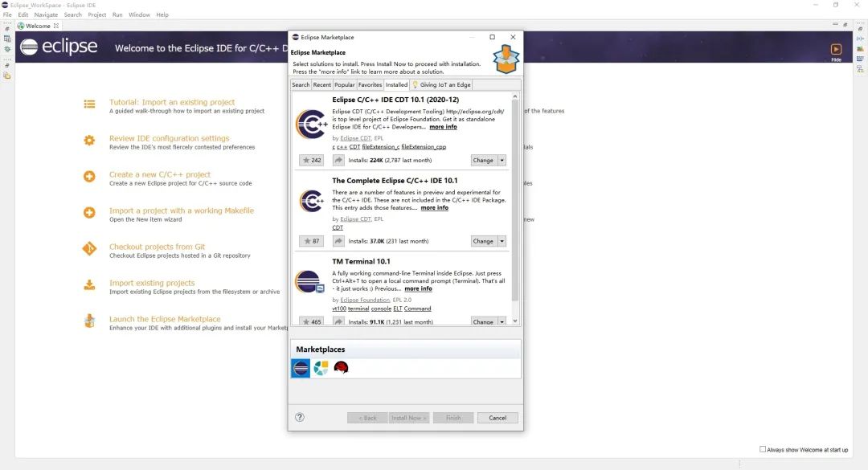Viewport: 868px width, 470px height.
Task: Open more info link for Eclipse CDT 10.1
Action: pyautogui.click(x=443, y=127)
